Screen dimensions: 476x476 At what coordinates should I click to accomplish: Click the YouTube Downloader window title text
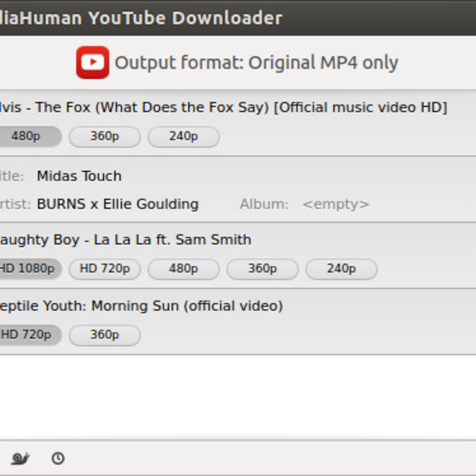click(x=141, y=18)
